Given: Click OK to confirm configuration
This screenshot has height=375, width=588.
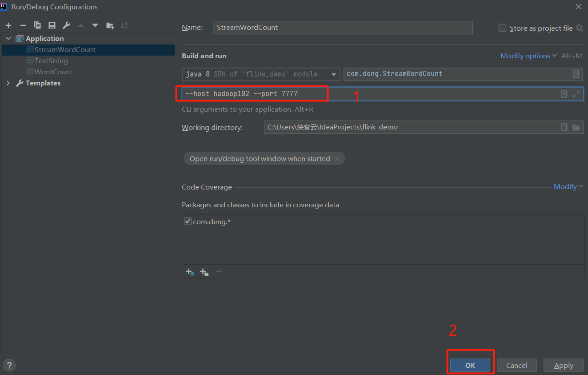Looking at the screenshot, I should [x=470, y=365].
